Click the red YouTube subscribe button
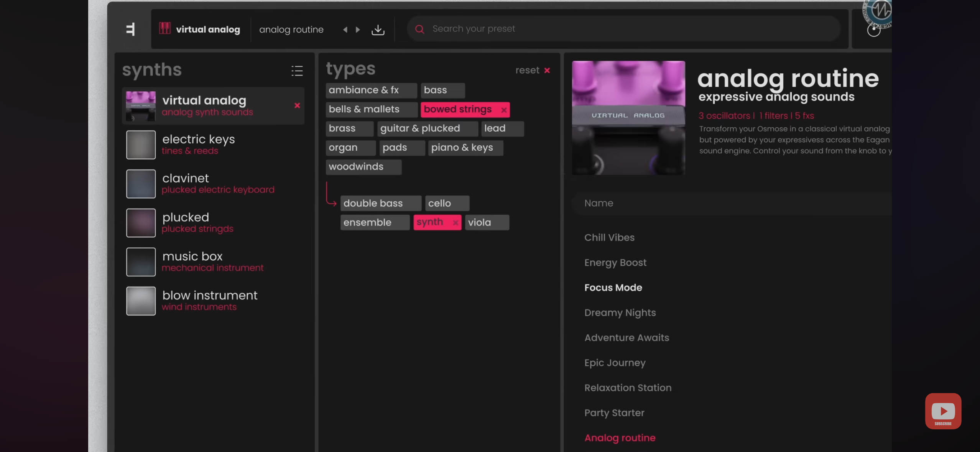The height and width of the screenshot is (452, 980). [x=943, y=411]
